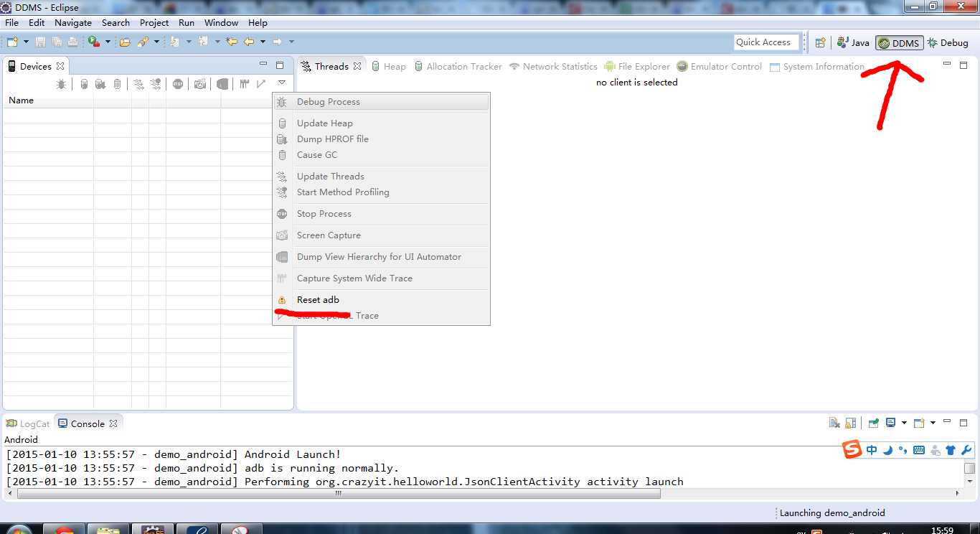Click Capture System Wide Trace icon in Devices toolbar
The image size is (980, 534).
pyautogui.click(x=244, y=84)
